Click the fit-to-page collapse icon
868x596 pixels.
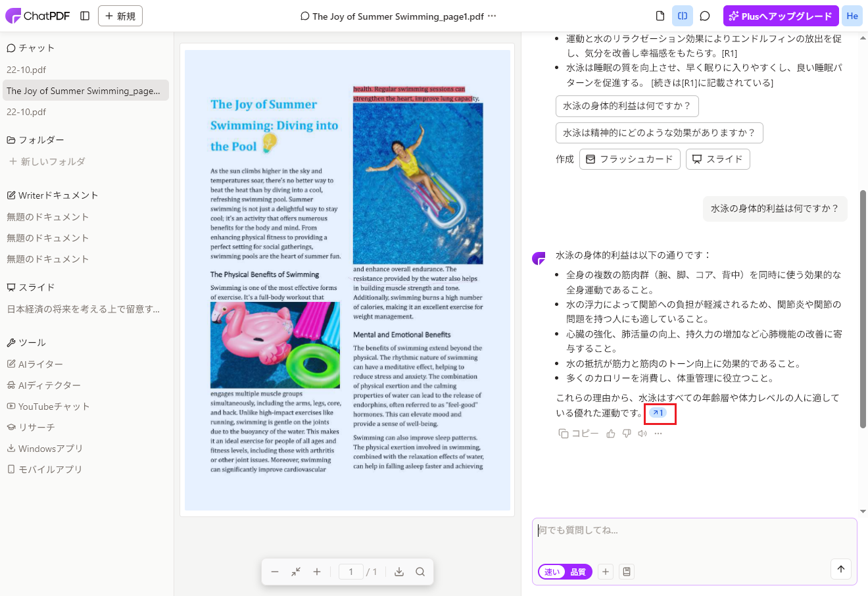pyautogui.click(x=296, y=572)
